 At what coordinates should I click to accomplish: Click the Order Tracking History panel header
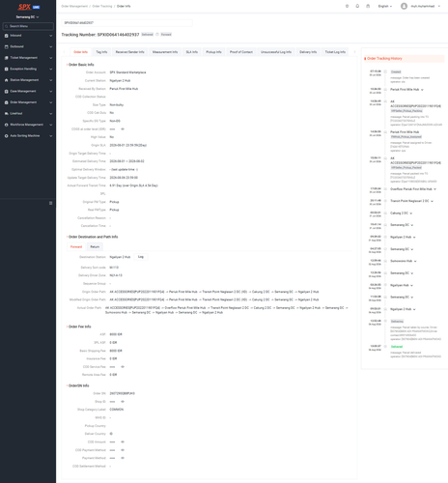click(404, 59)
